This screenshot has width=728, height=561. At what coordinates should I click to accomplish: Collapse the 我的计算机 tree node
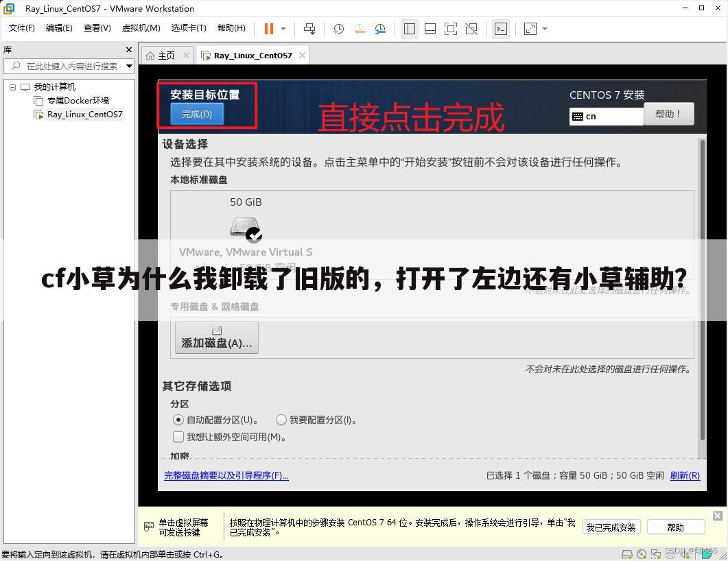[x=12, y=87]
